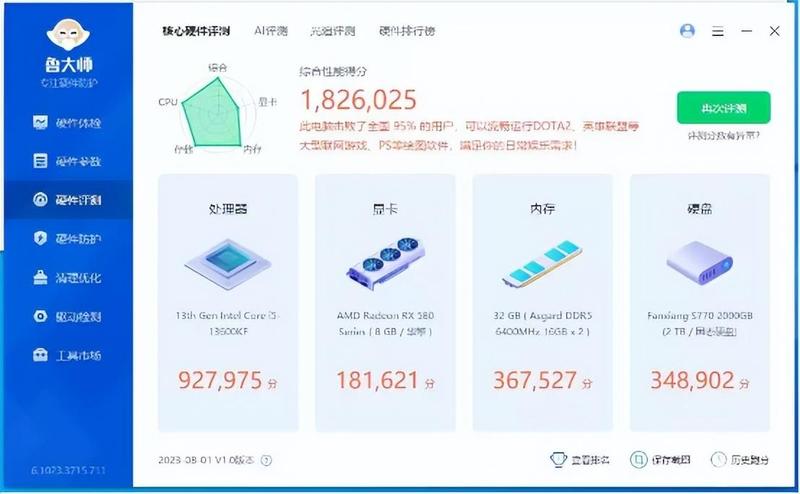This screenshot has height=494, width=800.
Task: Open the hamburger menu icon
Action: click(x=718, y=32)
